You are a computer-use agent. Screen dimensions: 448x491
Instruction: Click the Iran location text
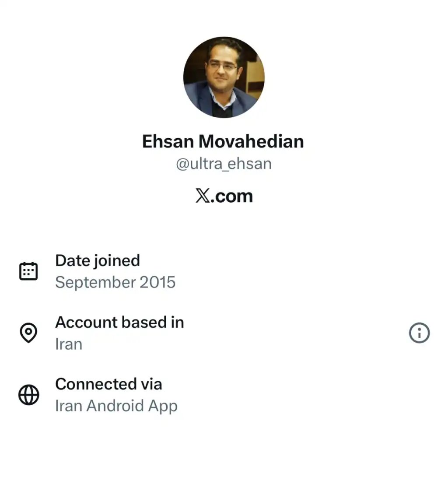pos(68,344)
